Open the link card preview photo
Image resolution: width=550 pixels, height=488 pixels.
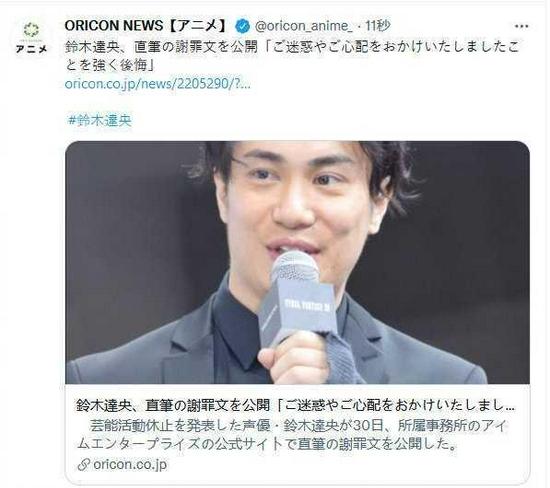pyautogui.click(x=297, y=262)
